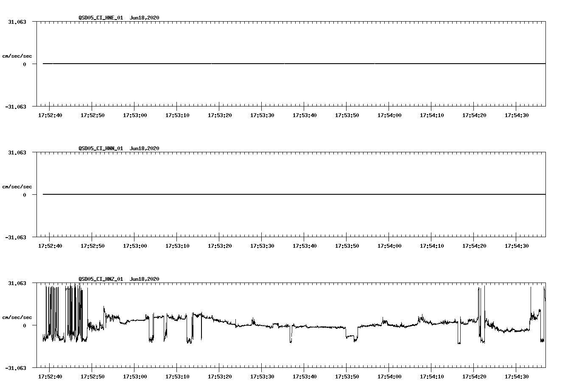
Task: Click the 17:54:10 time label under HNN chart
Action: click(432, 246)
